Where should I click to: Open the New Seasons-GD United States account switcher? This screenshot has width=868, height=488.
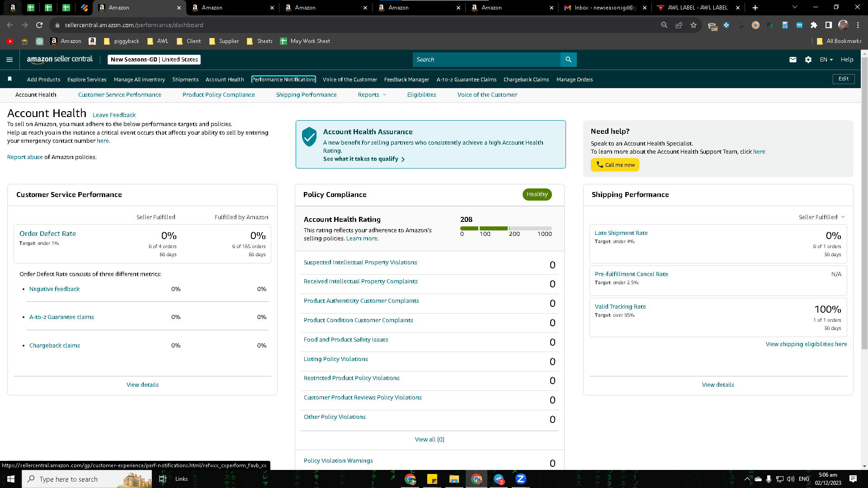click(x=154, y=60)
